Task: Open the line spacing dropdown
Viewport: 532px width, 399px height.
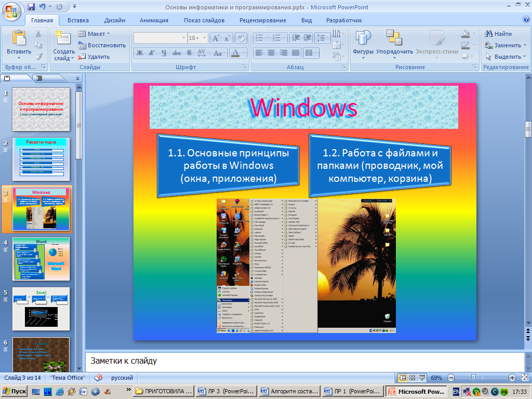Action: (322, 38)
